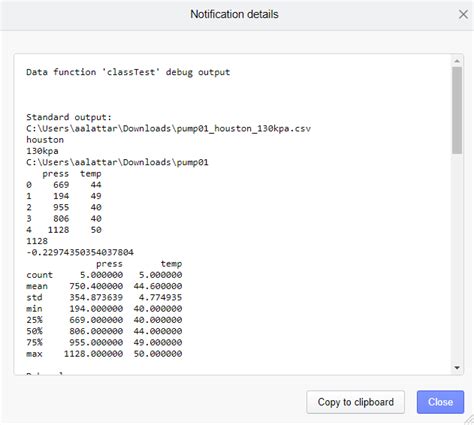Click the '75%' statistics row

click(104, 343)
